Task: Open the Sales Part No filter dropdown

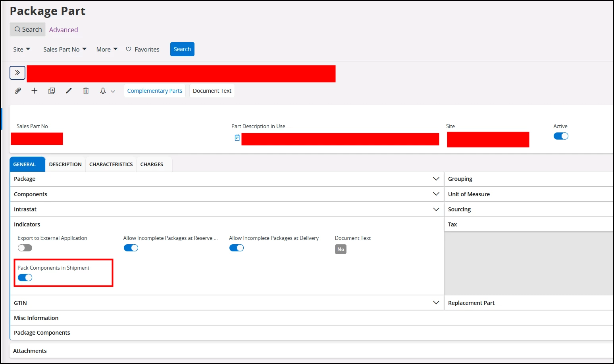Action: pyautogui.click(x=65, y=49)
